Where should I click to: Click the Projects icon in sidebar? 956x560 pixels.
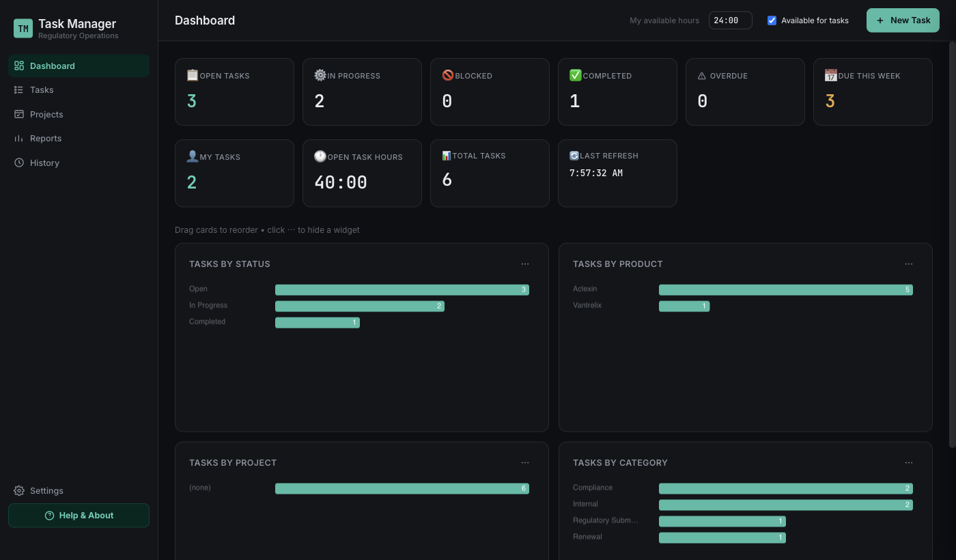coord(19,114)
